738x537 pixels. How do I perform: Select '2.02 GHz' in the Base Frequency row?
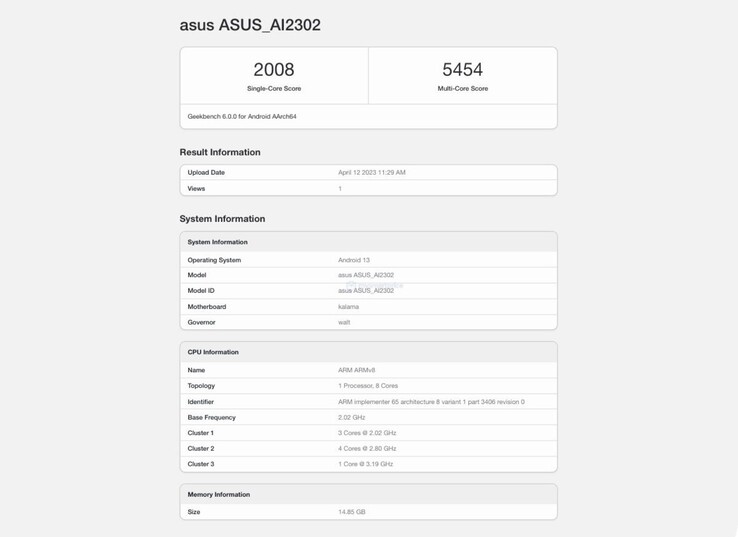(x=352, y=417)
